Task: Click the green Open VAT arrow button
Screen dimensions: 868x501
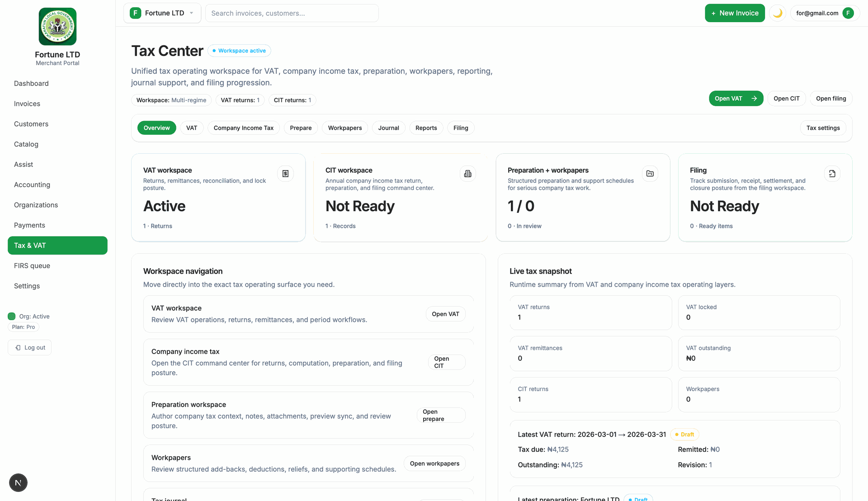Action: coord(736,99)
